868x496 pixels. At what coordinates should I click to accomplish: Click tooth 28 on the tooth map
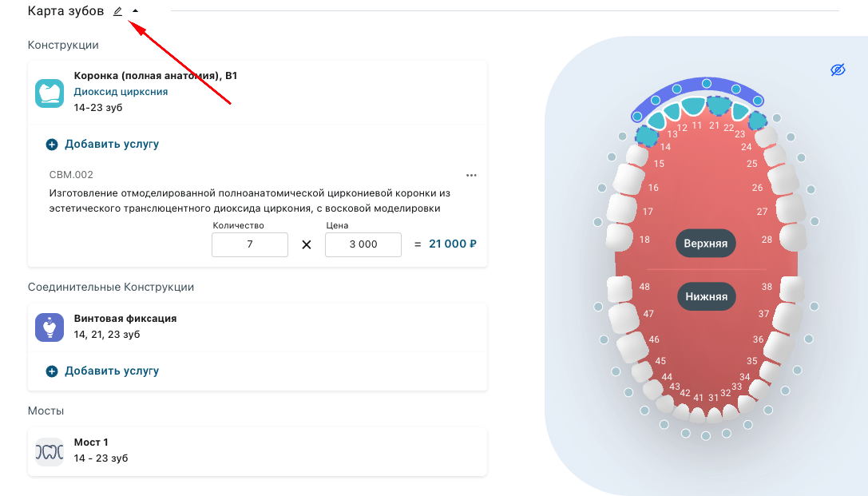792,237
